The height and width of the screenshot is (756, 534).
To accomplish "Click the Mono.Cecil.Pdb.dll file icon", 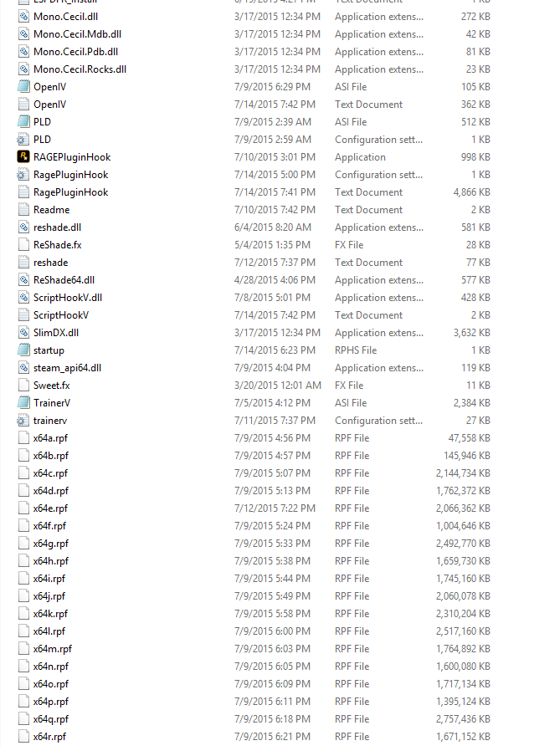I will 23,52.
